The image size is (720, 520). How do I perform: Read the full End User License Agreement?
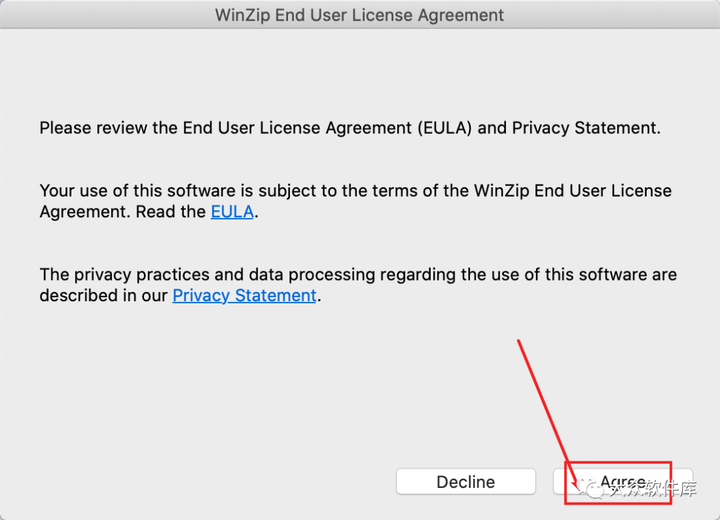pos(232,212)
